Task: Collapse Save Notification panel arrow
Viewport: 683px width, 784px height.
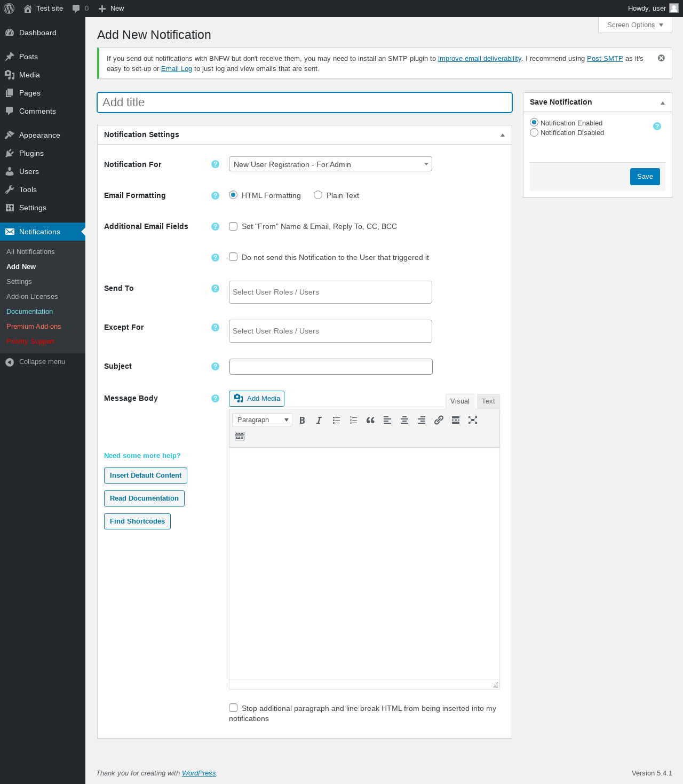Action: tap(662, 102)
